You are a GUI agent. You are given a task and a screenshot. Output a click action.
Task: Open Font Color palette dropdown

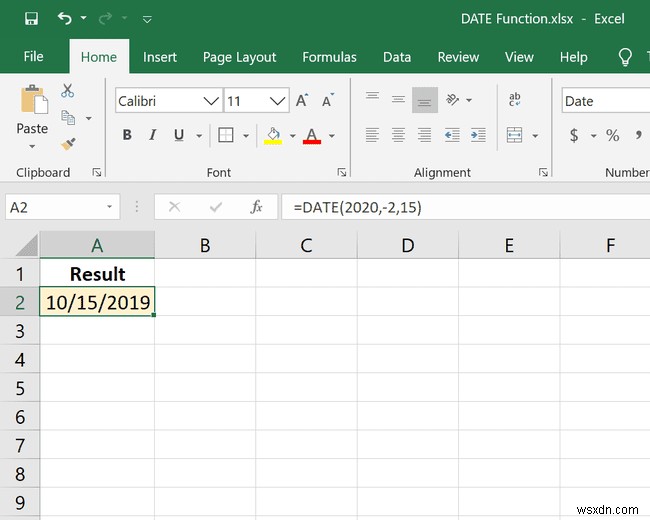(x=332, y=136)
